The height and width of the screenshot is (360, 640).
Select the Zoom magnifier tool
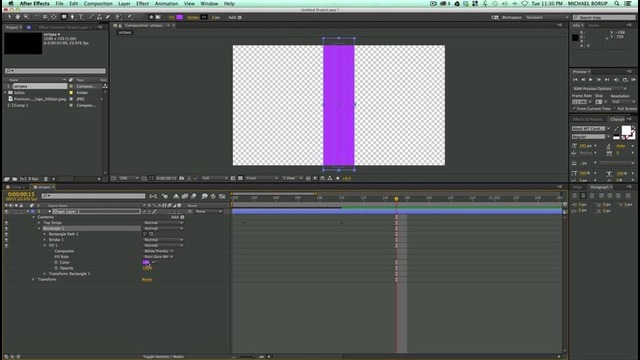[26, 17]
